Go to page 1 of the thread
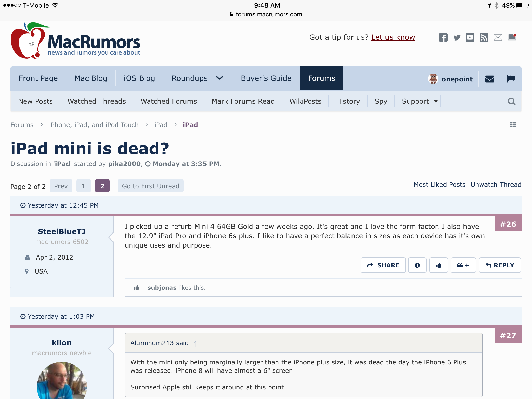This screenshot has height=399, width=532. coord(83,186)
